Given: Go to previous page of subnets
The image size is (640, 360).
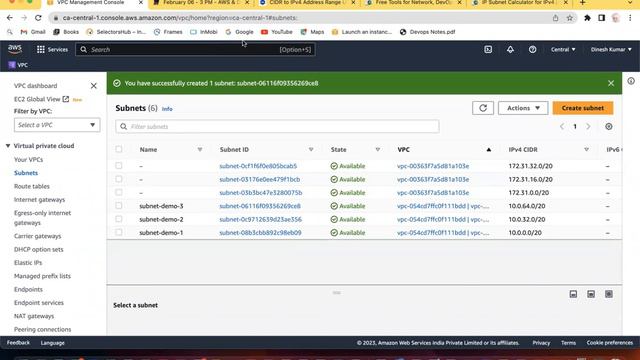Looking at the screenshot, I should coord(562,127).
